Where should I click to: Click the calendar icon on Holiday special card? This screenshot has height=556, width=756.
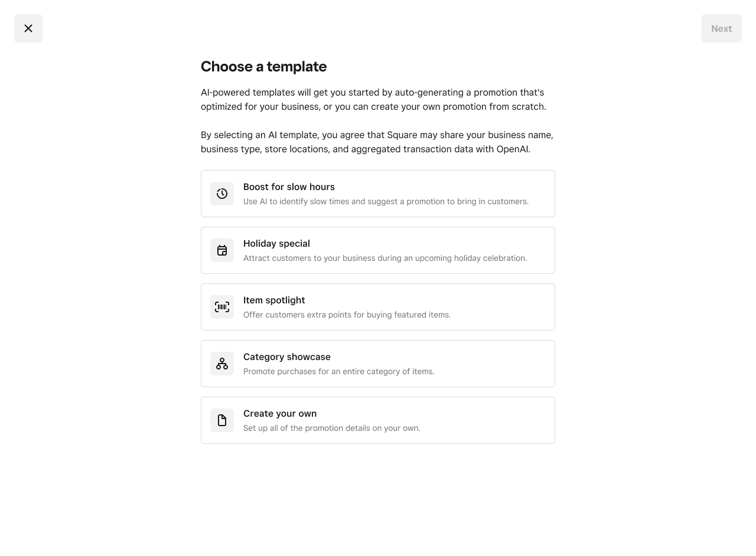[222, 250]
